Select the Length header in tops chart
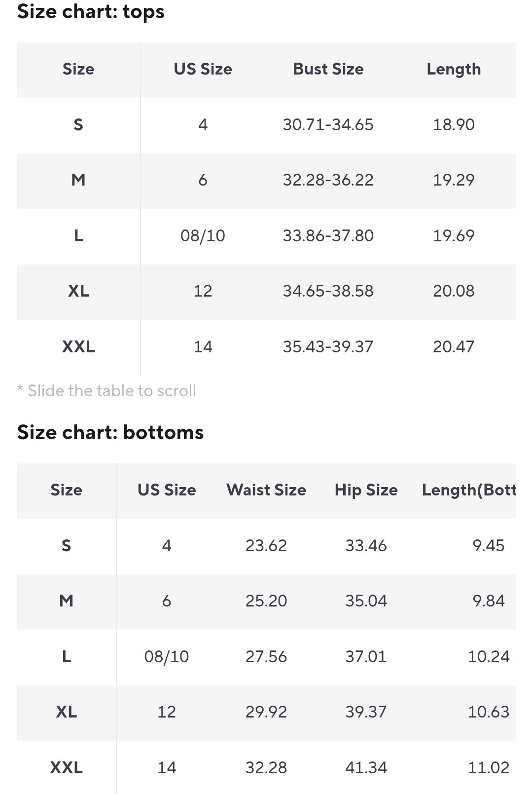Viewport: 532px width, 794px height. 454,69
